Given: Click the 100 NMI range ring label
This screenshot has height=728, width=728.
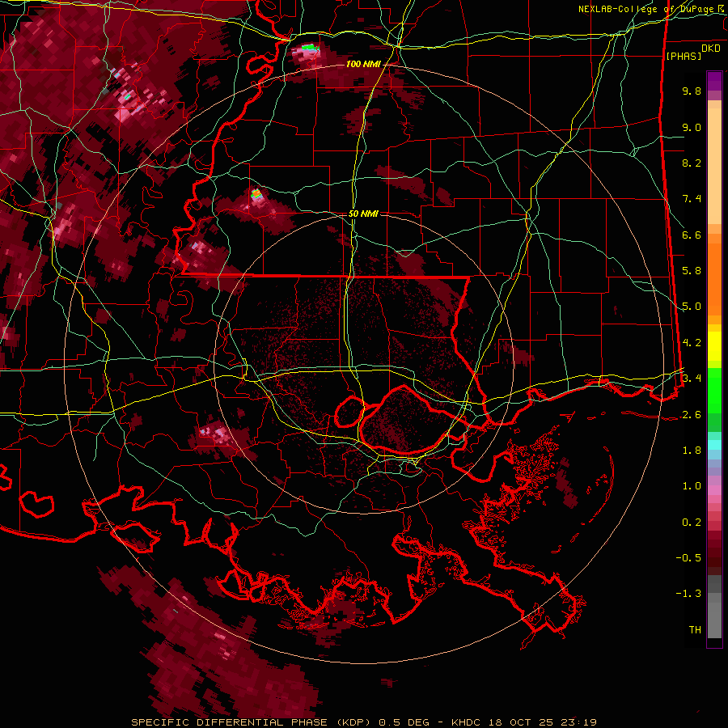Looking at the screenshot, I should click(362, 64).
